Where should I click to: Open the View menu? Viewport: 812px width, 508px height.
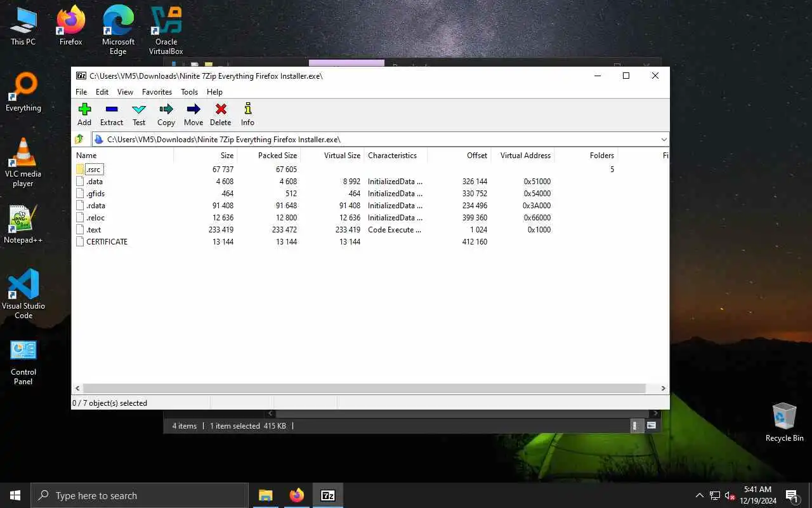(125, 92)
